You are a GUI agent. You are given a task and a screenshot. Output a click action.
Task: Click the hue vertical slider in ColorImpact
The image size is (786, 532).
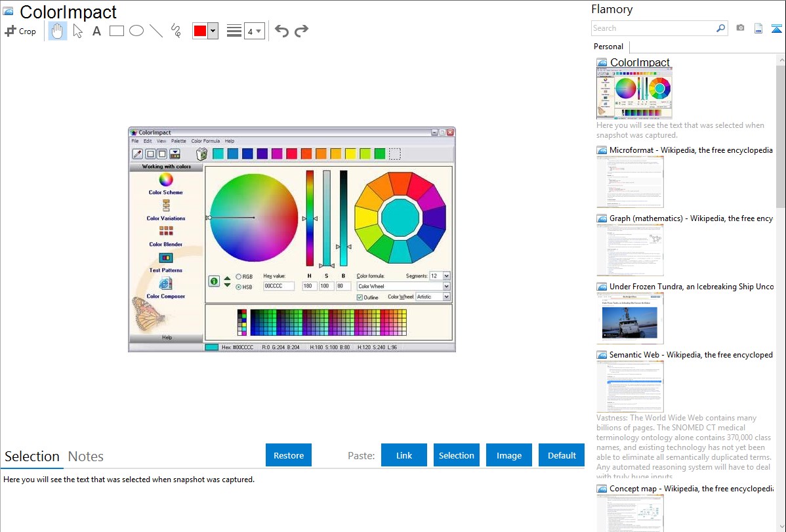coord(310,218)
